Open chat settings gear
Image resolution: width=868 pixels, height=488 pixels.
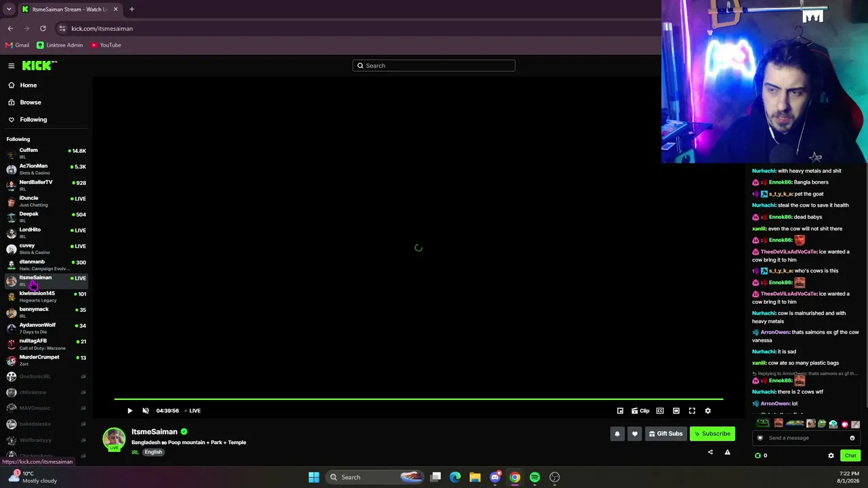point(831,455)
